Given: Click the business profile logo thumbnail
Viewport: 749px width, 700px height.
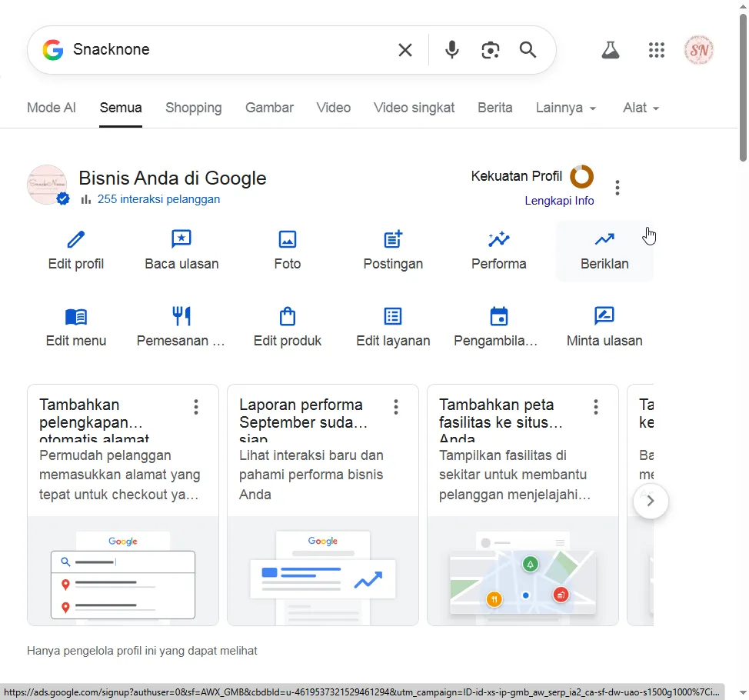Looking at the screenshot, I should point(47,185).
